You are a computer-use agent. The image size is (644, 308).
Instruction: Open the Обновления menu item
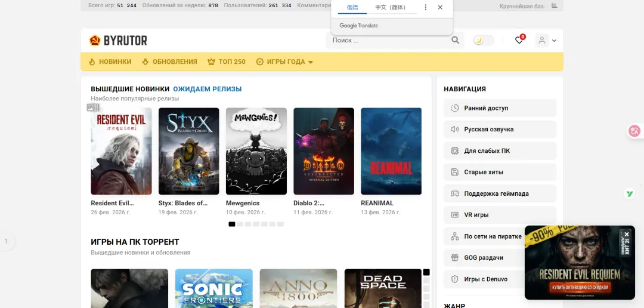click(x=169, y=61)
